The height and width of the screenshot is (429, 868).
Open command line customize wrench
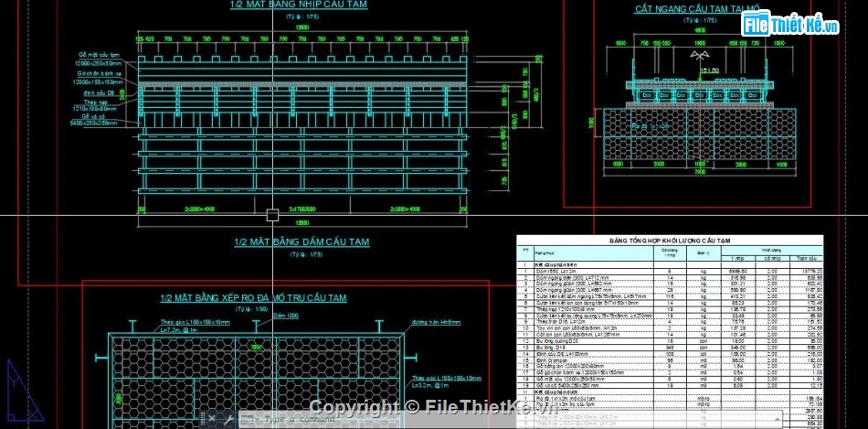(228, 419)
